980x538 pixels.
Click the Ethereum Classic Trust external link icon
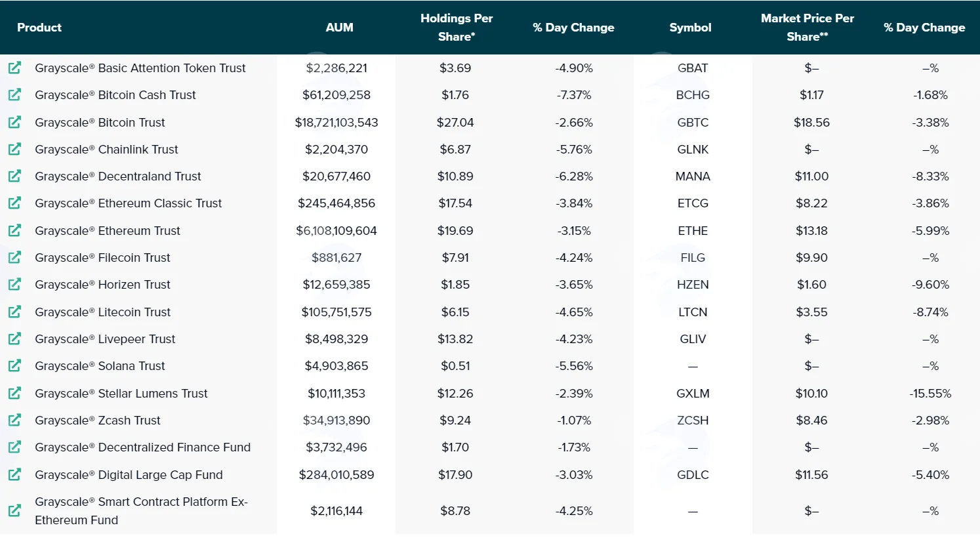[14, 203]
